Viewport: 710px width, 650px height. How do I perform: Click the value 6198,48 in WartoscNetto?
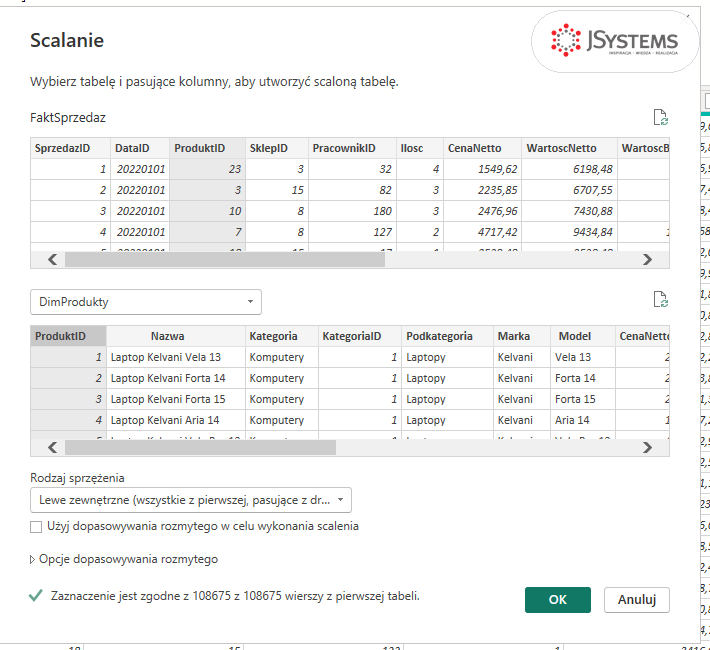point(569,169)
